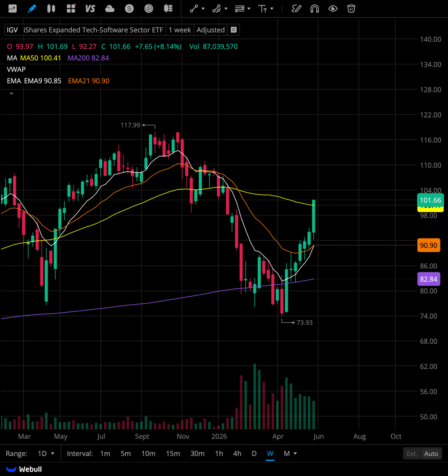Viewport: 448px width, 476px height.
Task: Select the text annotation tool
Action: point(262,9)
